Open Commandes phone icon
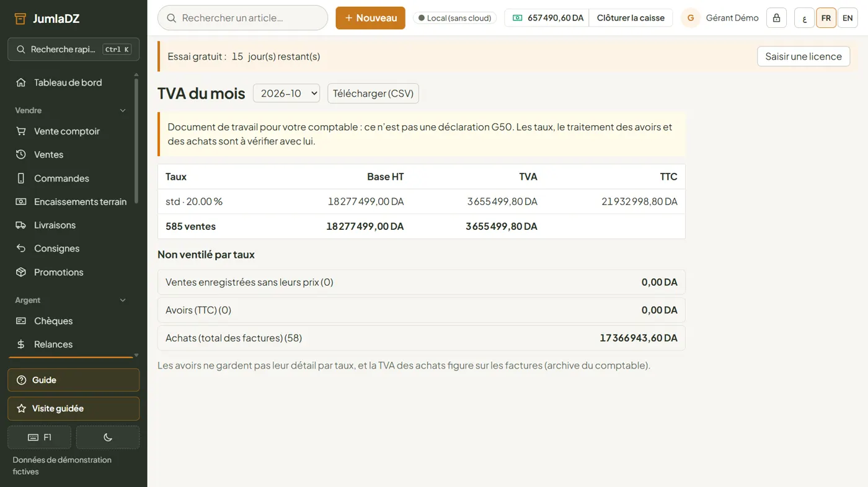The height and width of the screenshot is (487, 868). (21, 178)
